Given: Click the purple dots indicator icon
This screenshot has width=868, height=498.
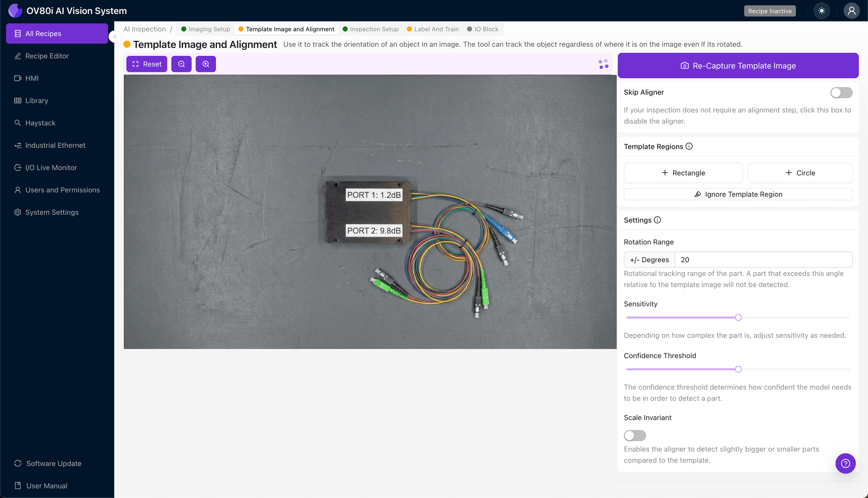Looking at the screenshot, I should [x=604, y=64].
